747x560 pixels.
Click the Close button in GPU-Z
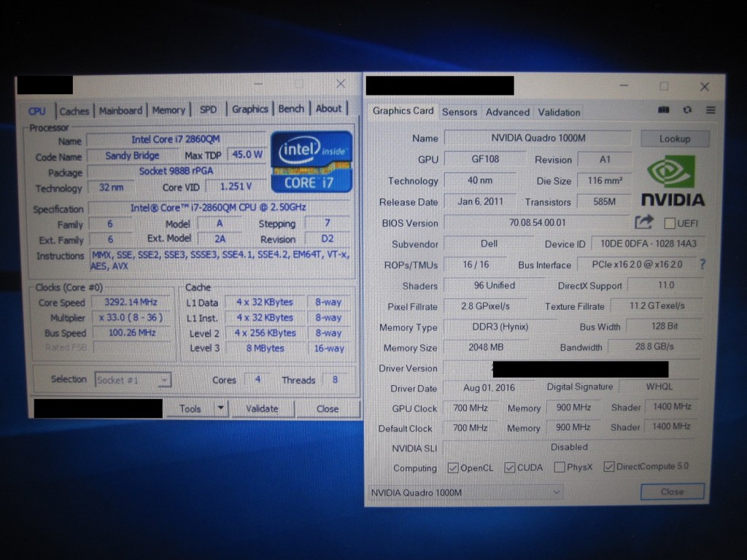coord(672,491)
